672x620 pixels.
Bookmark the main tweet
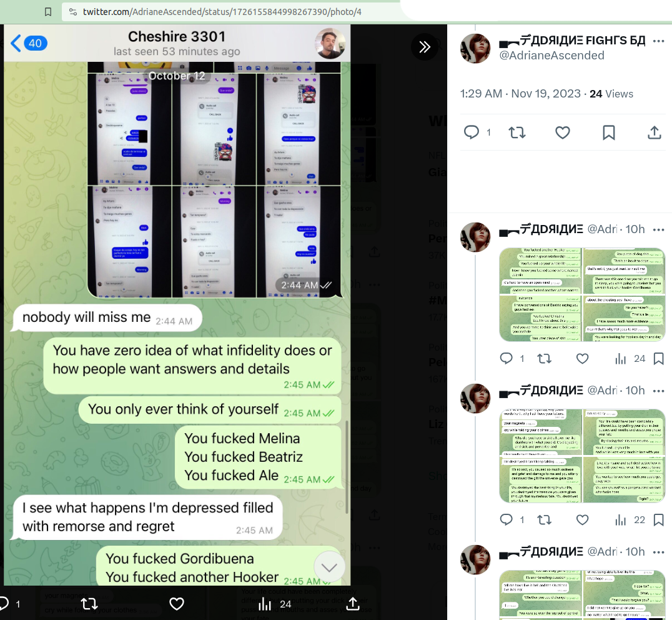[x=608, y=132]
